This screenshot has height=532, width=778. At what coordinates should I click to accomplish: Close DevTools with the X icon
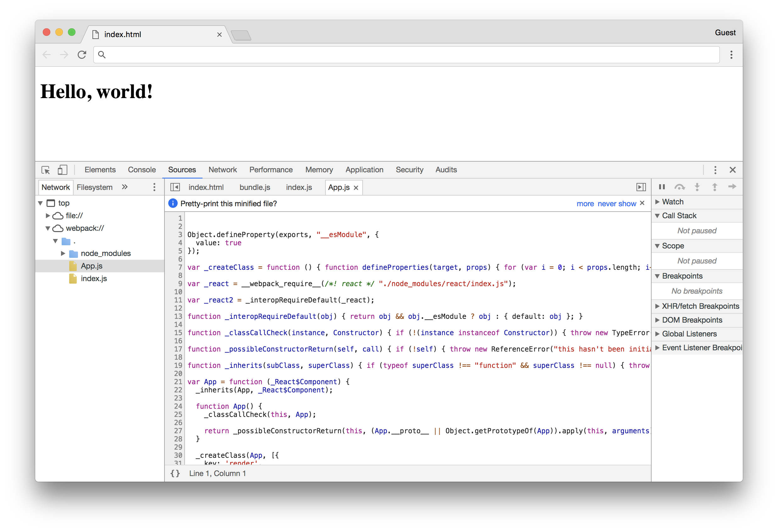coord(732,170)
